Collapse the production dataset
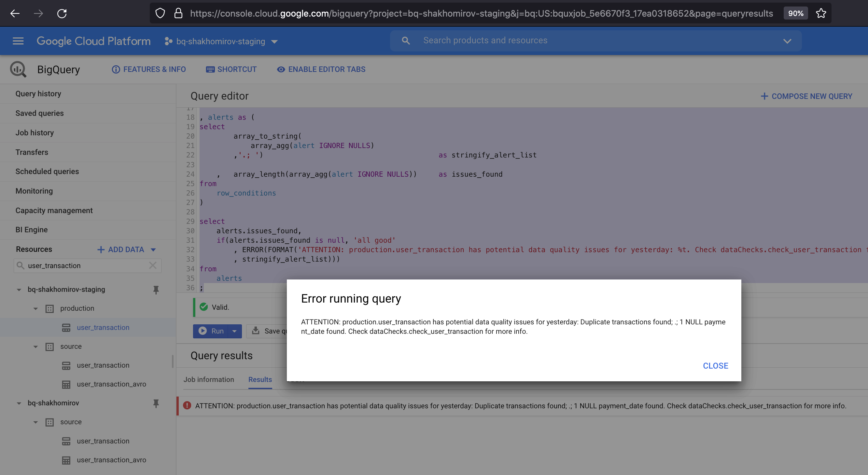The image size is (868, 475). point(36,308)
